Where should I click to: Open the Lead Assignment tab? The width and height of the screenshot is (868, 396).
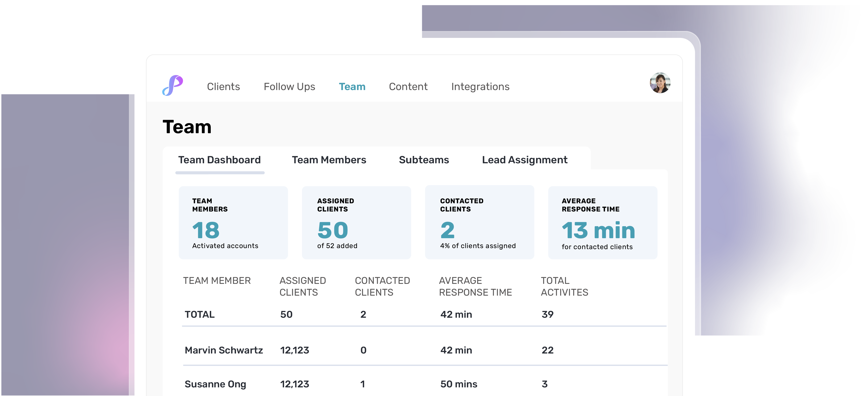pyautogui.click(x=524, y=160)
